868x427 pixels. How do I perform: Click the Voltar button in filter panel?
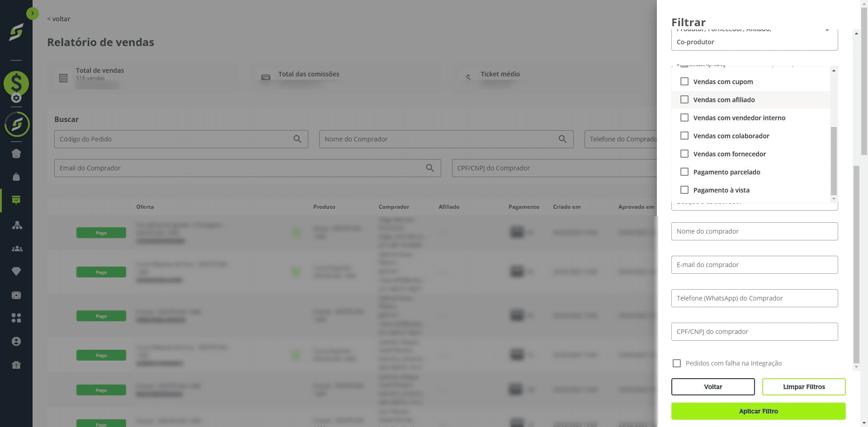[713, 387]
